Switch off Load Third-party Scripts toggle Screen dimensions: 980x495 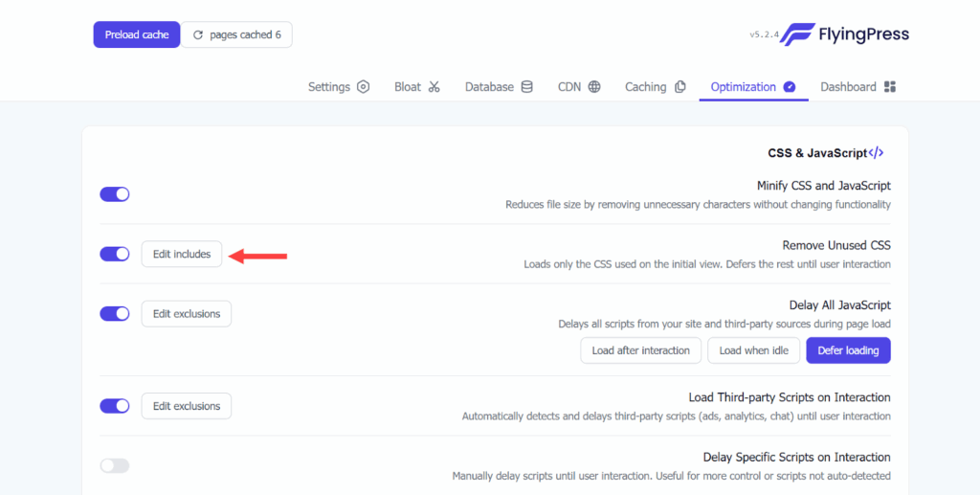pos(115,406)
